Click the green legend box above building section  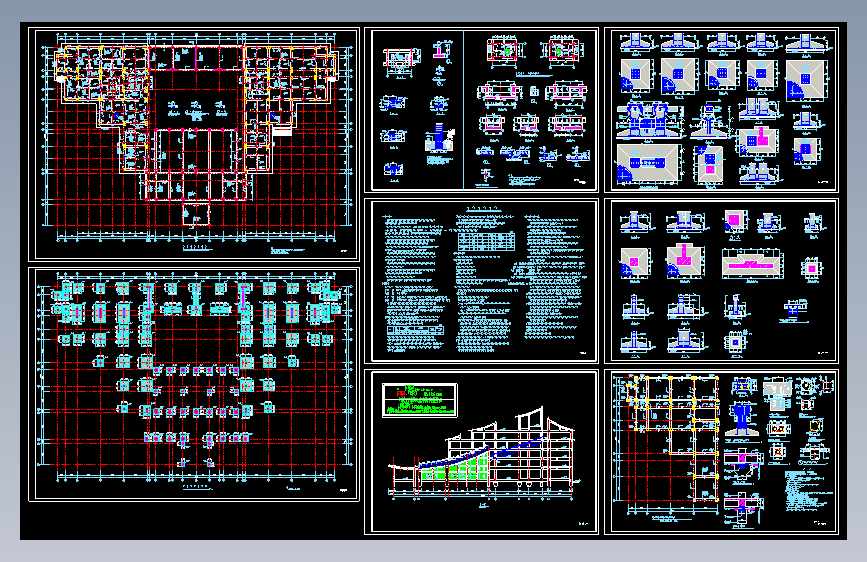420,400
